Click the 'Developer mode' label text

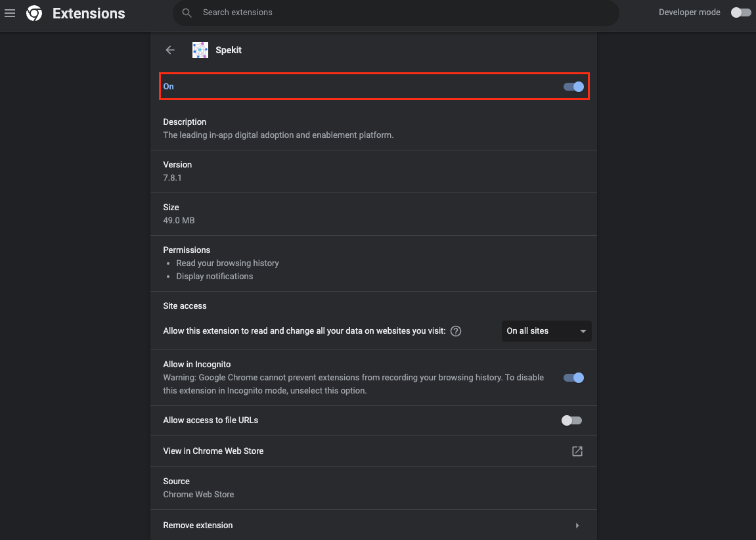tap(689, 12)
